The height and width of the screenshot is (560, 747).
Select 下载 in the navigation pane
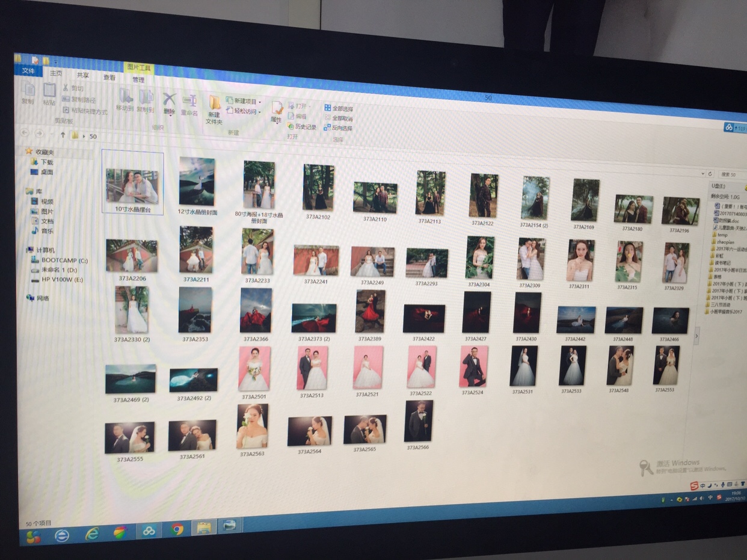pos(42,162)
